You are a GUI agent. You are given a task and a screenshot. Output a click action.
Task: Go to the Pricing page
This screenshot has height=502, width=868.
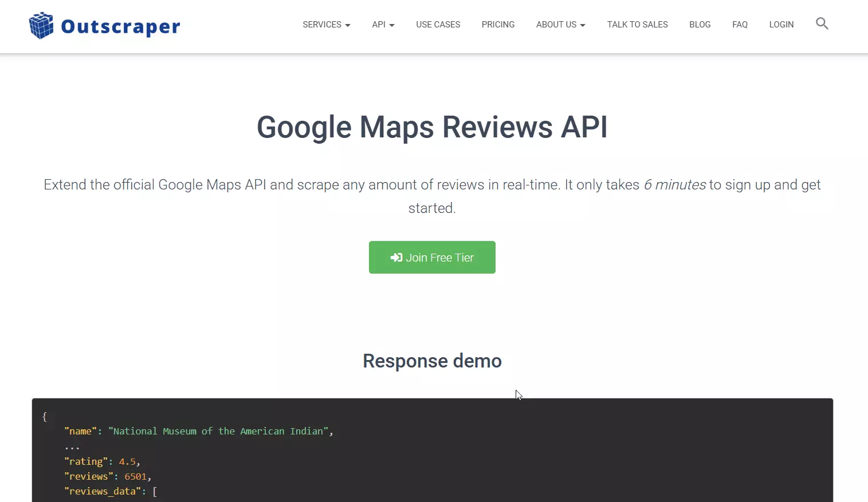(498, 25)
